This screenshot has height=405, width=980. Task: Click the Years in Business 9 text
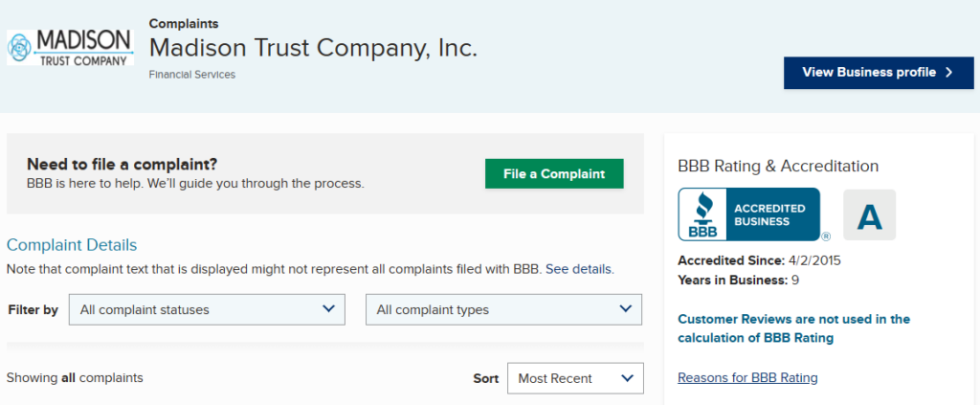pos(738,280)
